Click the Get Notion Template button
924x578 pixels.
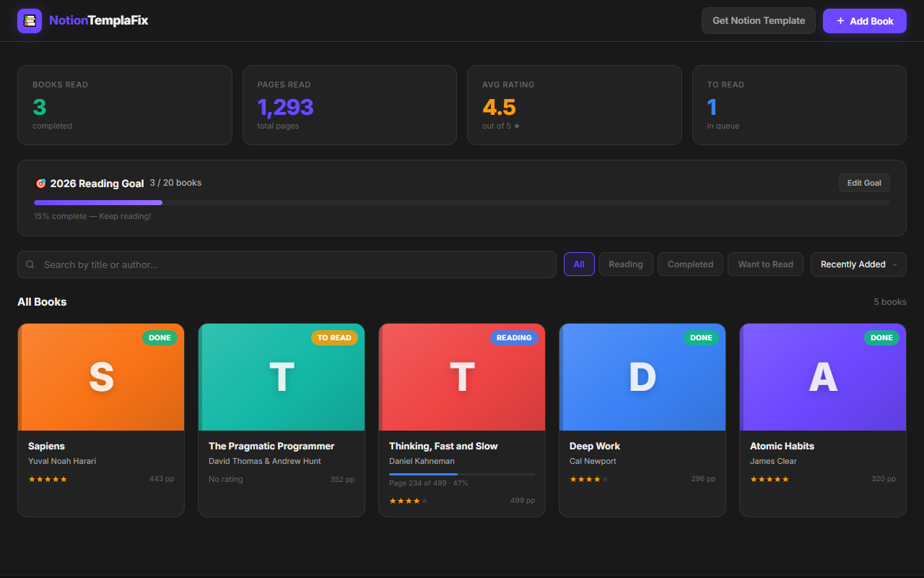pos(759,21)
